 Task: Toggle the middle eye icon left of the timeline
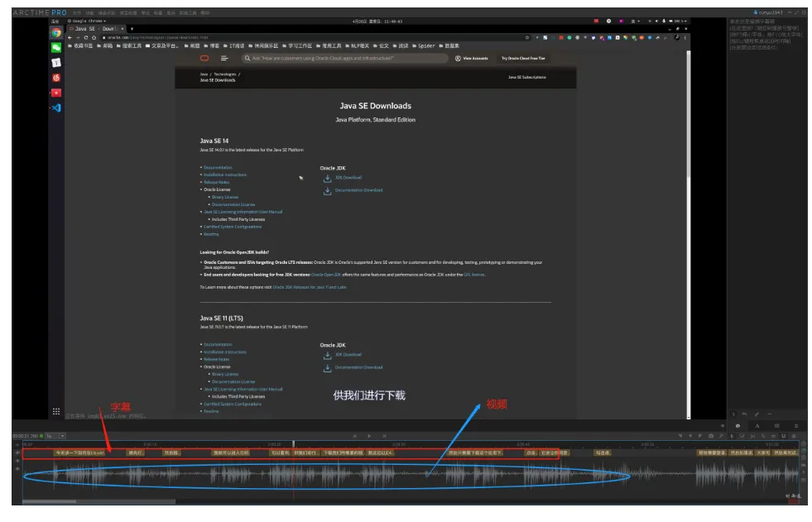point(17,461)
